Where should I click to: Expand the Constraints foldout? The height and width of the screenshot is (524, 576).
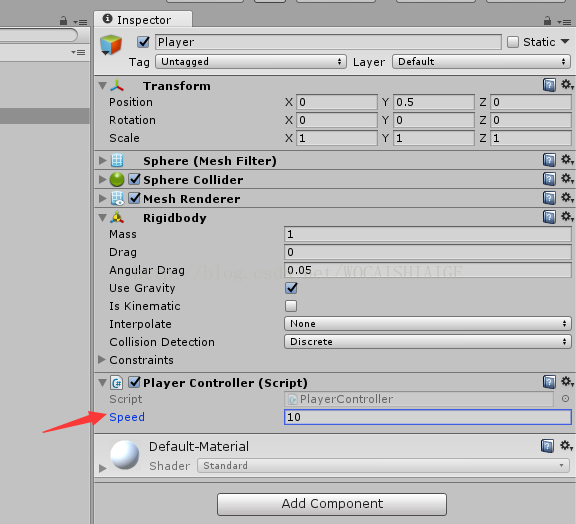click(x=102, y=360)
